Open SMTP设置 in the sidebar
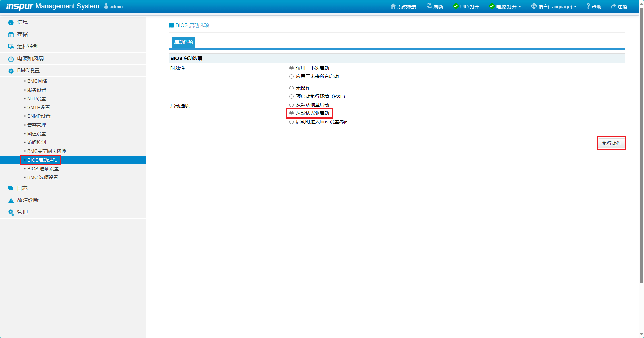The width and height of the screenshot is (644, 338). pyautogui.click(x=38, y=107)
